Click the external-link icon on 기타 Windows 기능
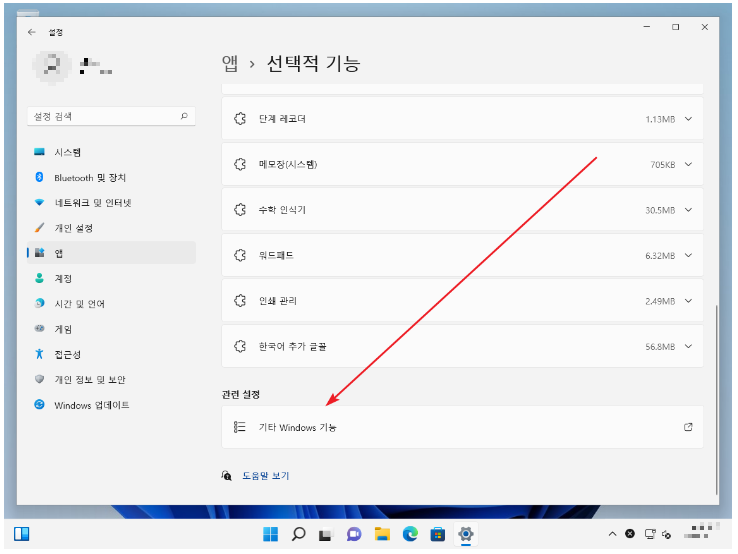 [688, 427]
